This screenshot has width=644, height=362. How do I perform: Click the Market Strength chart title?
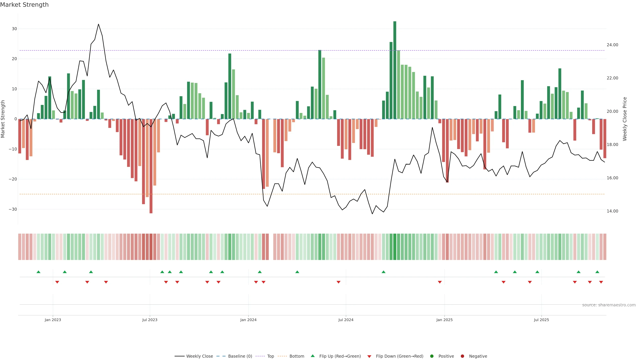pyautogui.click(x=24, y=5)
